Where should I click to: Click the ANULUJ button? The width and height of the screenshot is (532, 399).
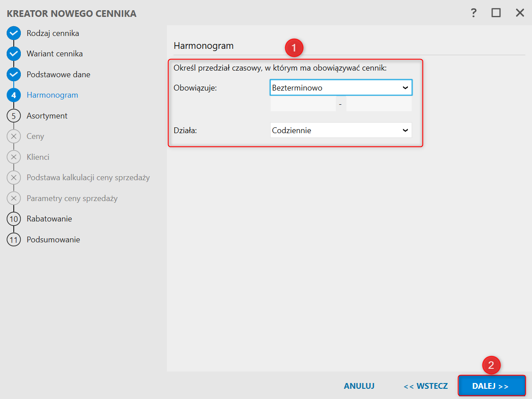point(359,386)
